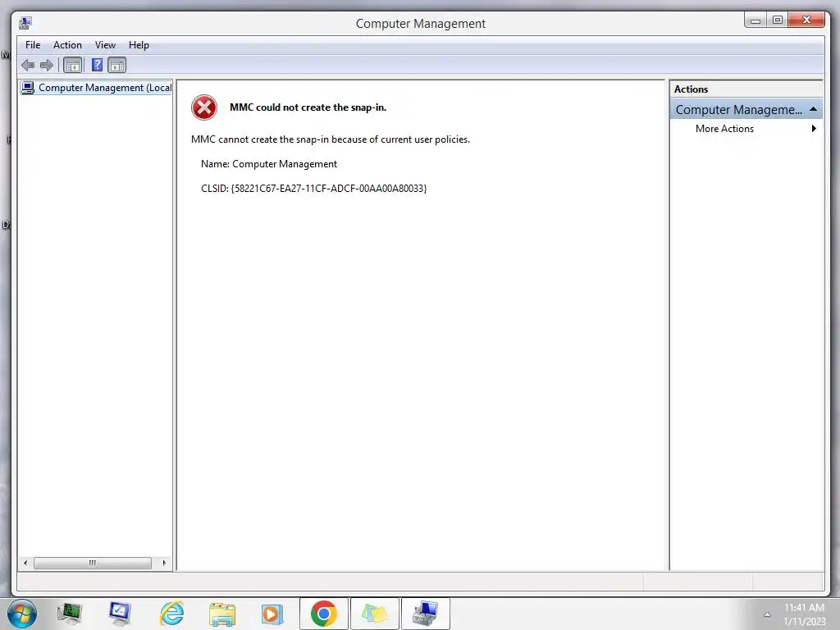The height and width of the screenshot is (630, 840).
Task: Open the Help toolbar icon
Action: click(97, 66)
